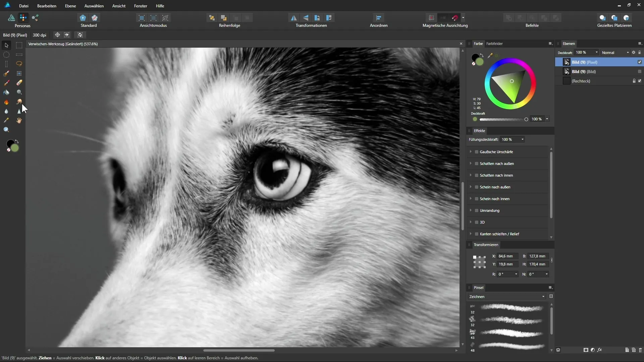Enable Schein nach außen checkbox
Viewport: 644px width, 362px height.
pos(476,187)
